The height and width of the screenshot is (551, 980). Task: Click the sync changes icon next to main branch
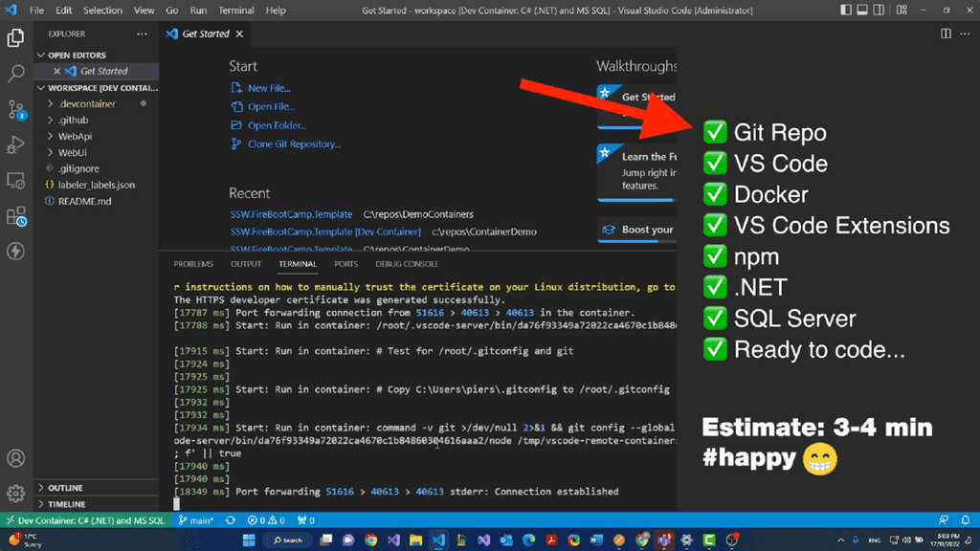pyautogui.click(x=229, y=519)
